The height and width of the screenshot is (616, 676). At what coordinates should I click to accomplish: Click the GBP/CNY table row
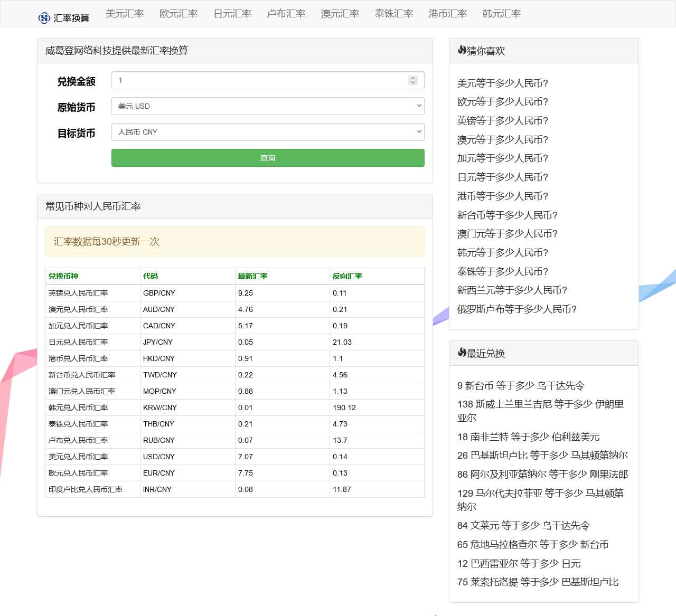point(235,293)
